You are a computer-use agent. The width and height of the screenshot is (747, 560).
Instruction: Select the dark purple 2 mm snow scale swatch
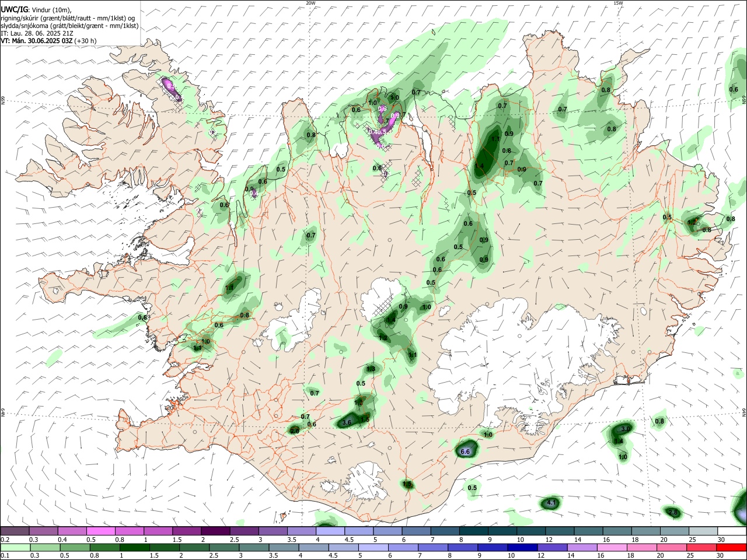215,531
